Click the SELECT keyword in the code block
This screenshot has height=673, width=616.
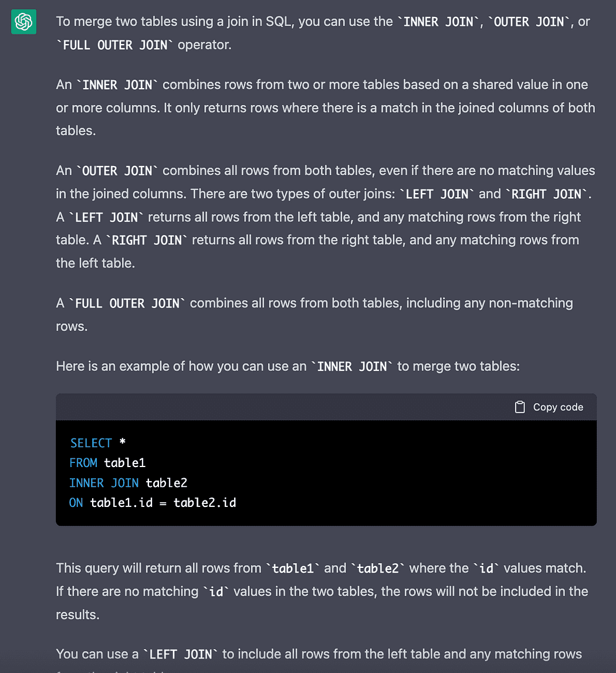[x=91, y=443]
